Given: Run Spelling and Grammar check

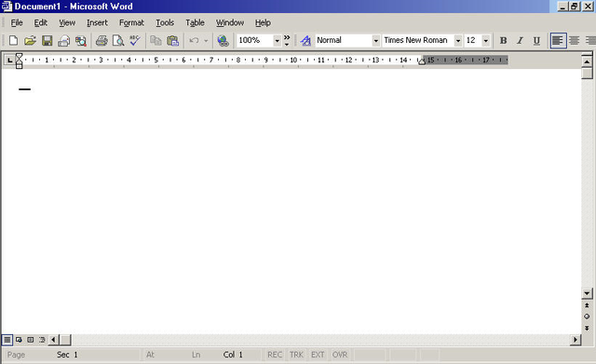Looking at the screenshot, I should coord(134,40).
